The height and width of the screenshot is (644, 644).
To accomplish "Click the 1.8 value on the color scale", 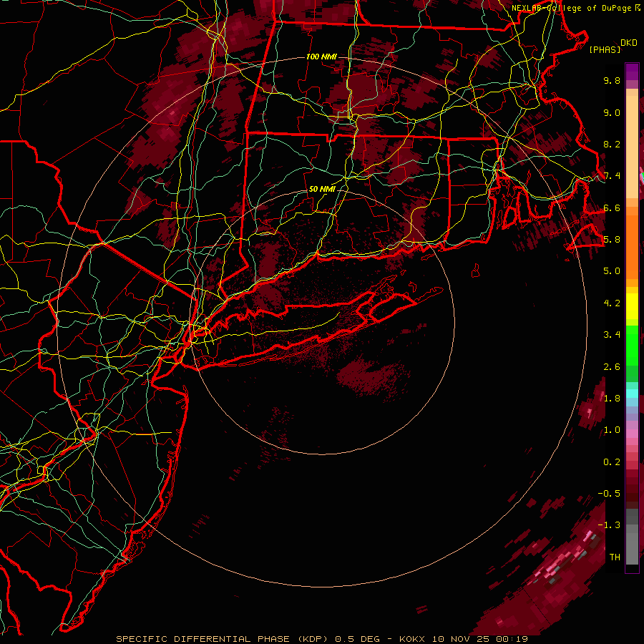I will tap(612, 399).
